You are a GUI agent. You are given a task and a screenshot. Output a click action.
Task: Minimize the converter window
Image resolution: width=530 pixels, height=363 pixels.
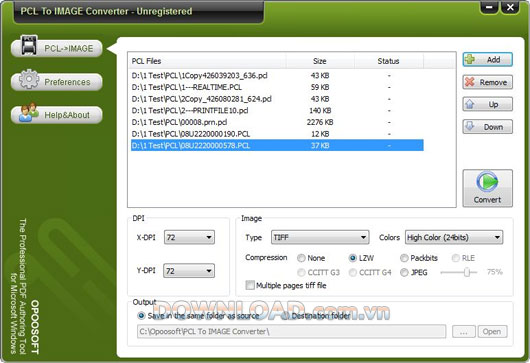[x=489, y=7]
